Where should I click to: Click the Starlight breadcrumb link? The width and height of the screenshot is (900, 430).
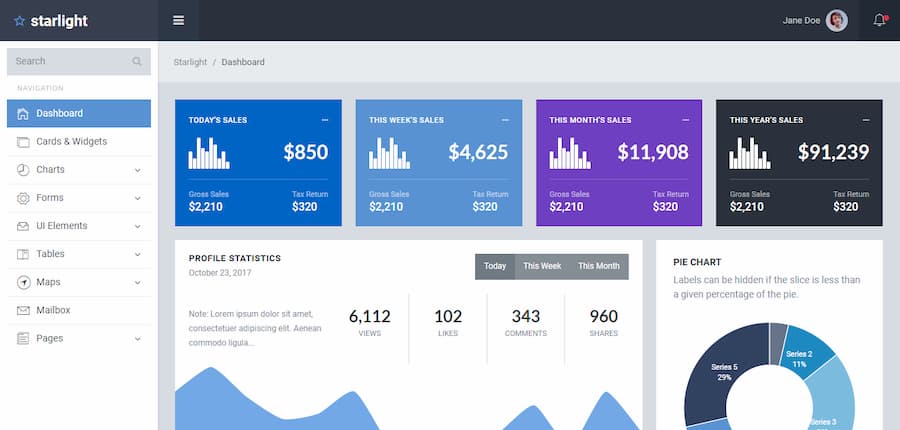tap(190, 62)
